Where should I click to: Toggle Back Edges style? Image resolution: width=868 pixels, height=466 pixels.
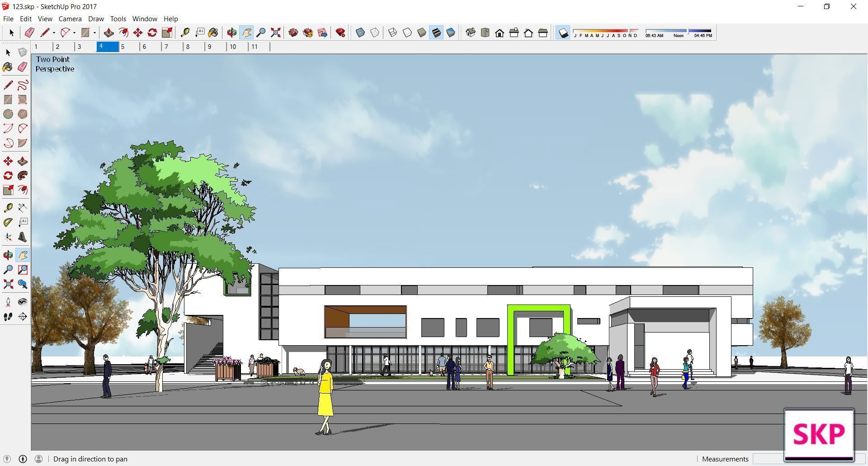click(375, 33)
